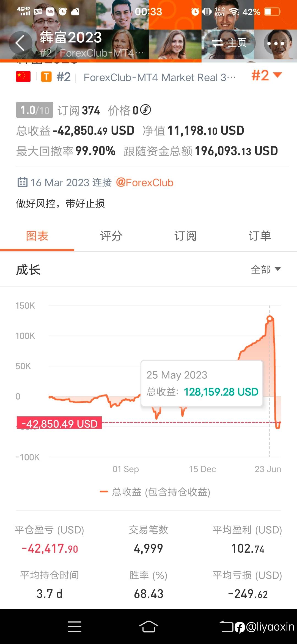Screen dimensions: 297x644
Task: Tap the orange T trader badge
Action: 46,77
